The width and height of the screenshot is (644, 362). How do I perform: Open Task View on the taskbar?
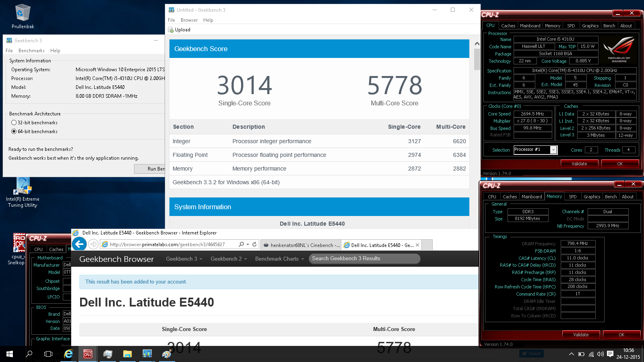(48, 354)
